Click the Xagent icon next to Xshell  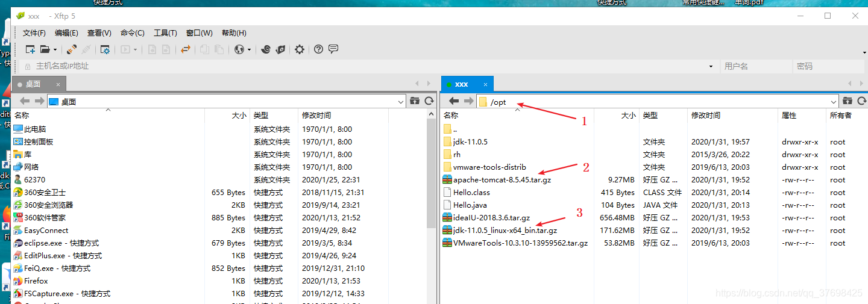click(280, 49)
